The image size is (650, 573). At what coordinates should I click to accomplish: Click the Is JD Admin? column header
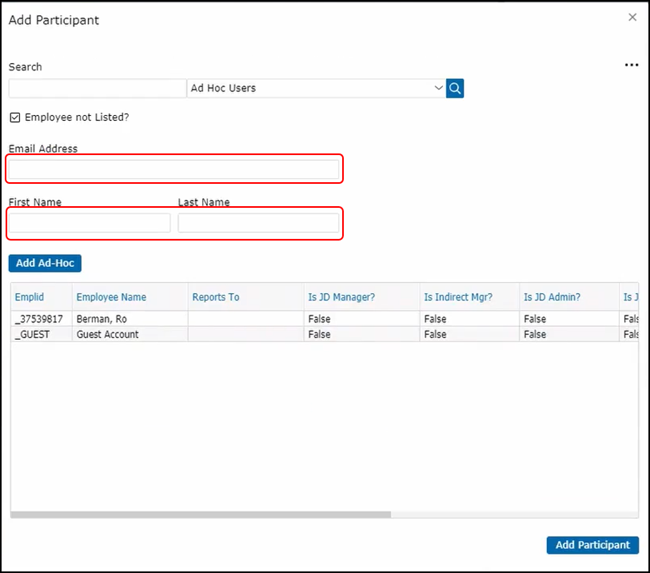coord(552,297)
